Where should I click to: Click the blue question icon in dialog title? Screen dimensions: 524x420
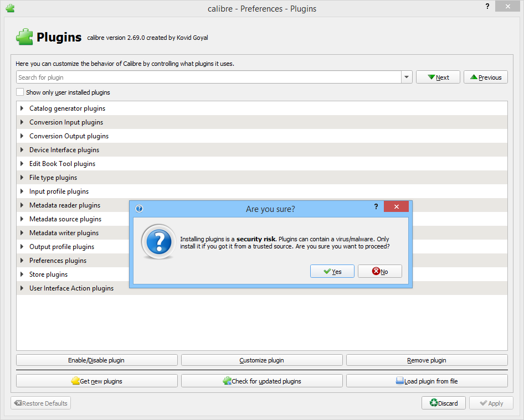click(139, 209)
